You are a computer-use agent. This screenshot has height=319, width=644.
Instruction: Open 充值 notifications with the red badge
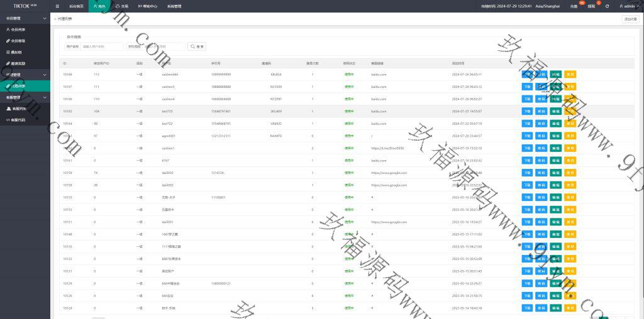pos(574,6)
